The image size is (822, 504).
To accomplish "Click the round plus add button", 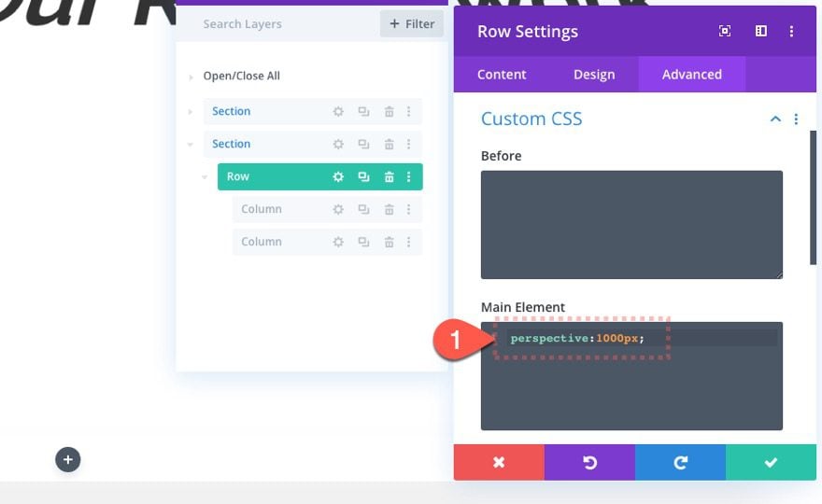I will pos(67,459).
